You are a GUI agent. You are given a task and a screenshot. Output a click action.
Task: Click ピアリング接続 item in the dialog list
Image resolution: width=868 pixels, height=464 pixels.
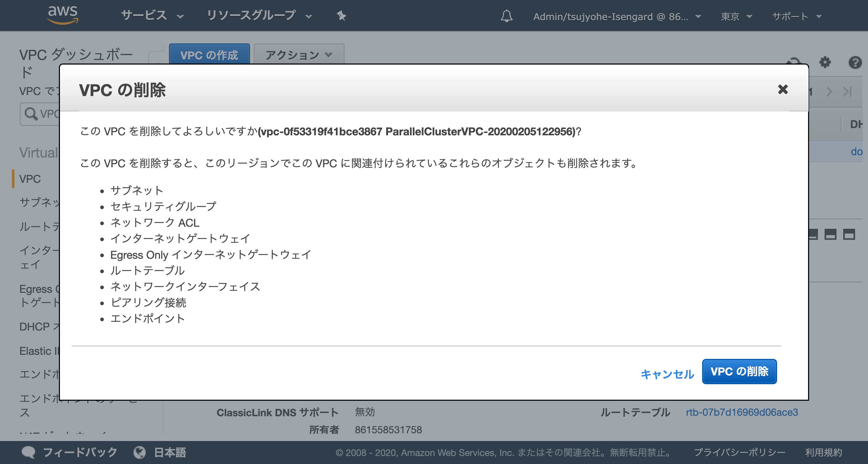(148, 302)
